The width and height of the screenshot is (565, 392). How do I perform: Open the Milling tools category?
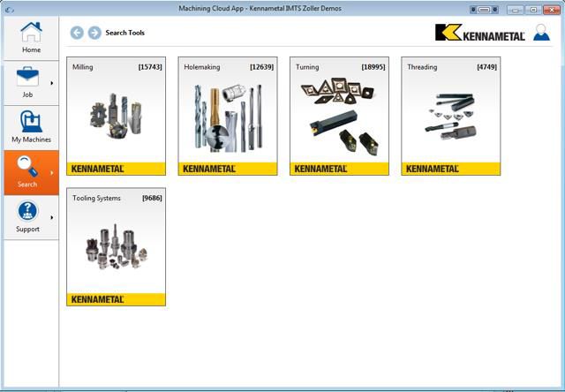[116, 116]
